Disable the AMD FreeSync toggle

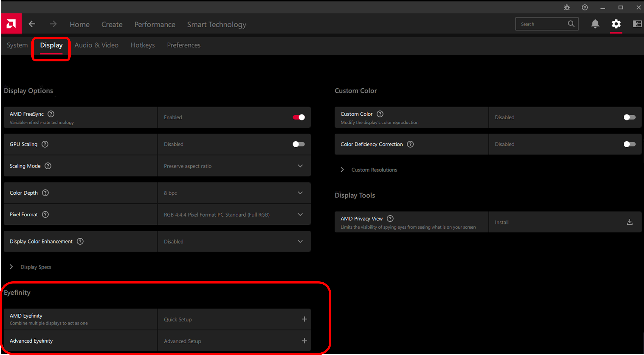point(299,117)
